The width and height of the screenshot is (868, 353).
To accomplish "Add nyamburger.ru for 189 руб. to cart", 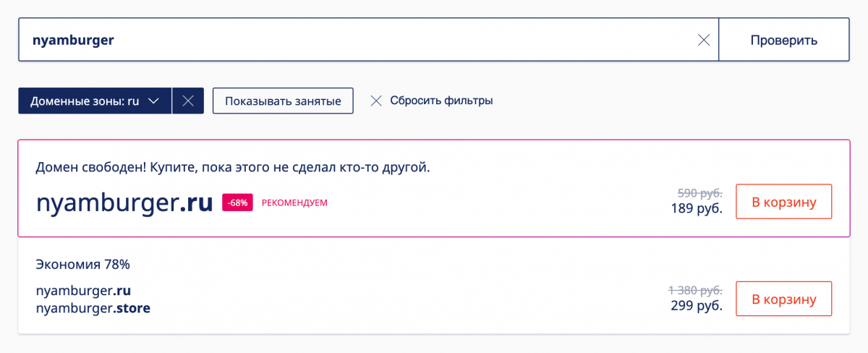I will (x=783, y=202).
